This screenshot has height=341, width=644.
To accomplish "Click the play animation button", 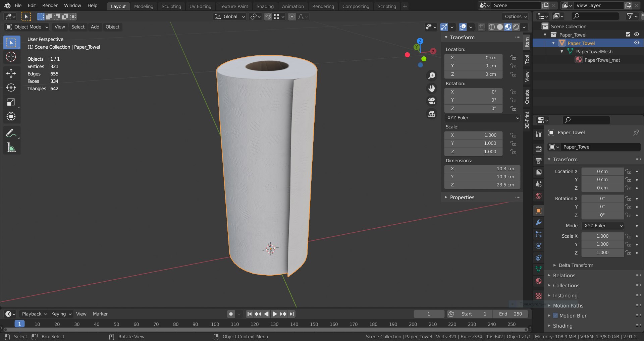I will click(x=275, y=314).
